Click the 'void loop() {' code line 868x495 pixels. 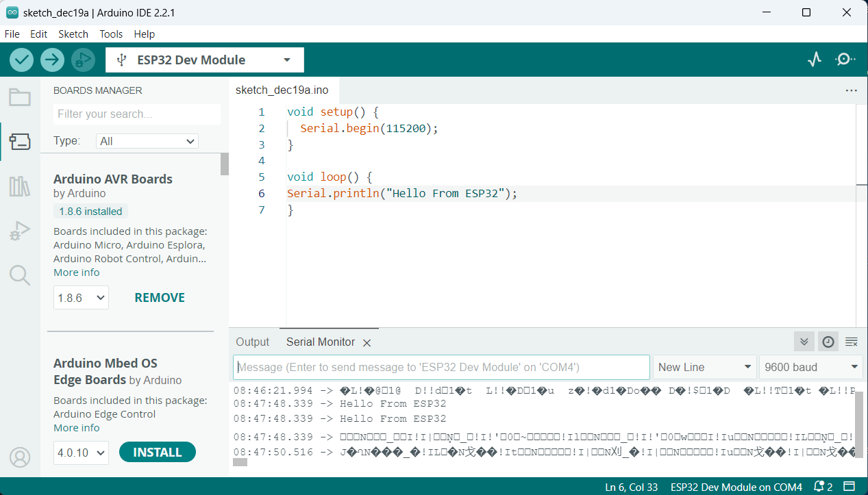tap(330, 177)
